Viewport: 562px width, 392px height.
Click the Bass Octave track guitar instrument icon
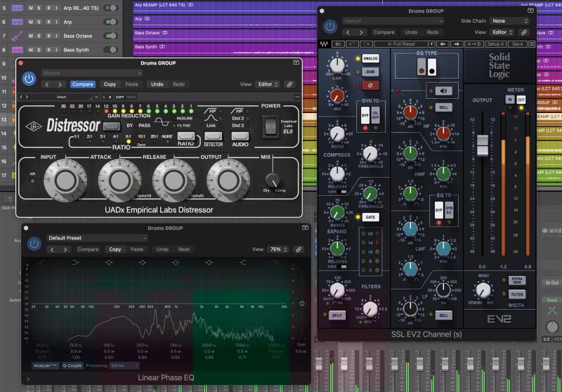(17, 36)
